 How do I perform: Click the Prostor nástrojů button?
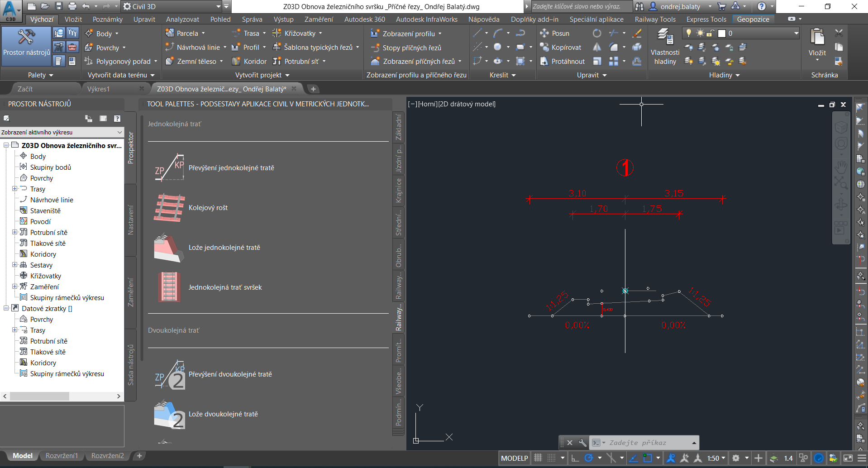(27, 47)
